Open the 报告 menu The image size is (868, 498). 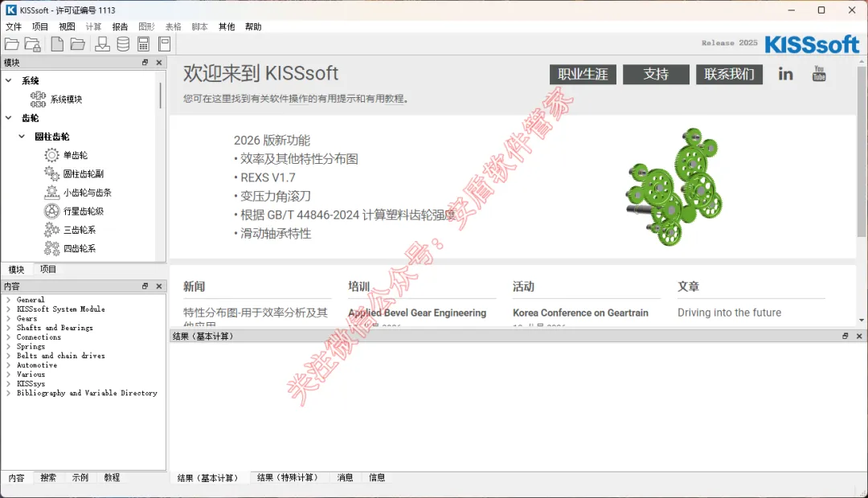120,27
